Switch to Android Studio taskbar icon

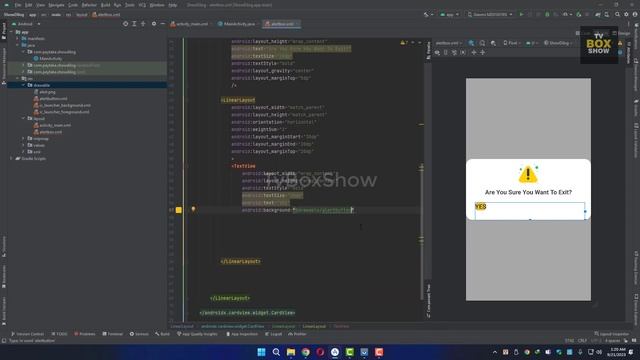coord(335,352)
